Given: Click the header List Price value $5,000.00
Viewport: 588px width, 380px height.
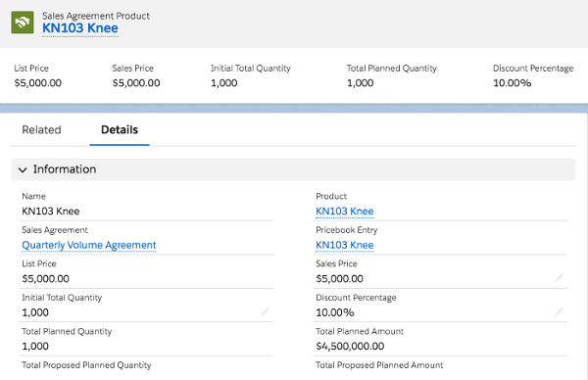Looking at the screenshot, I should point(38,83).
